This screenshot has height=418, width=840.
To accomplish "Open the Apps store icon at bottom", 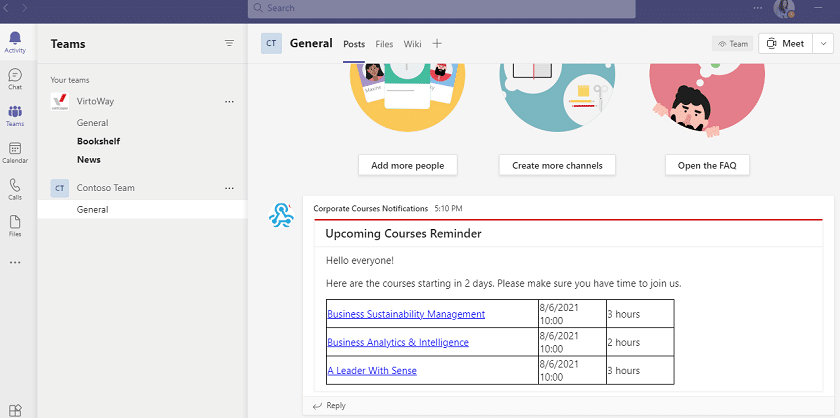I will 16,410.
